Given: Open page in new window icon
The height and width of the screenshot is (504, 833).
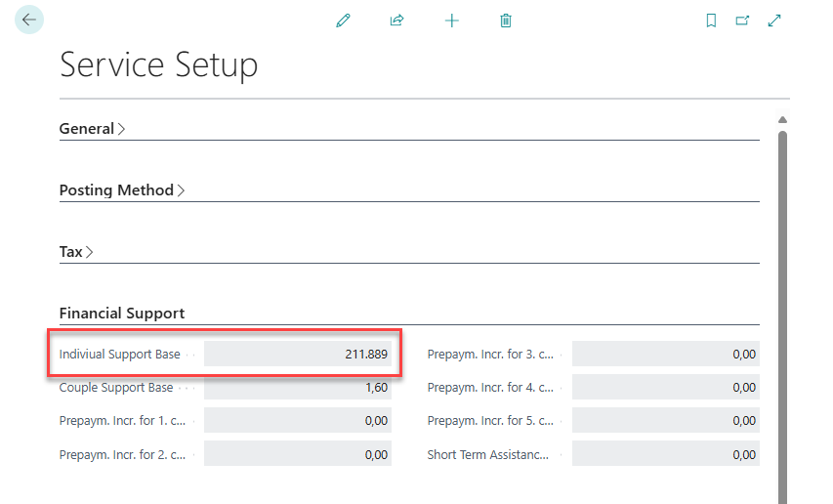Looking at the screenshot, I should click(742, 21).
